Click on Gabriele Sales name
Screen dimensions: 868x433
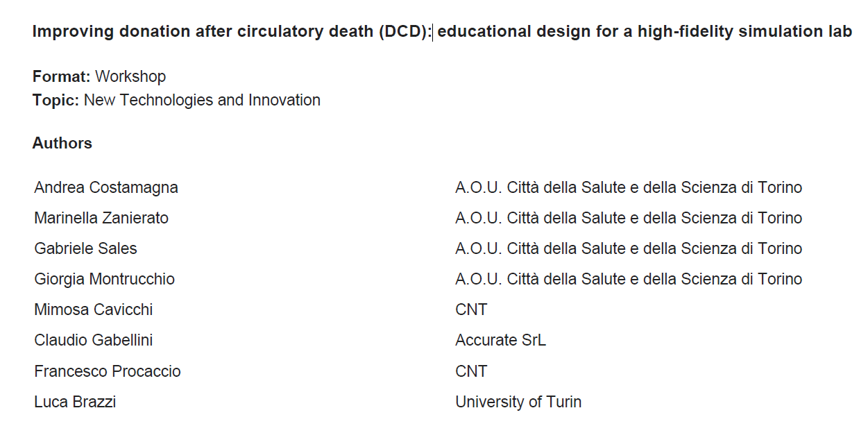coord(86,248)
